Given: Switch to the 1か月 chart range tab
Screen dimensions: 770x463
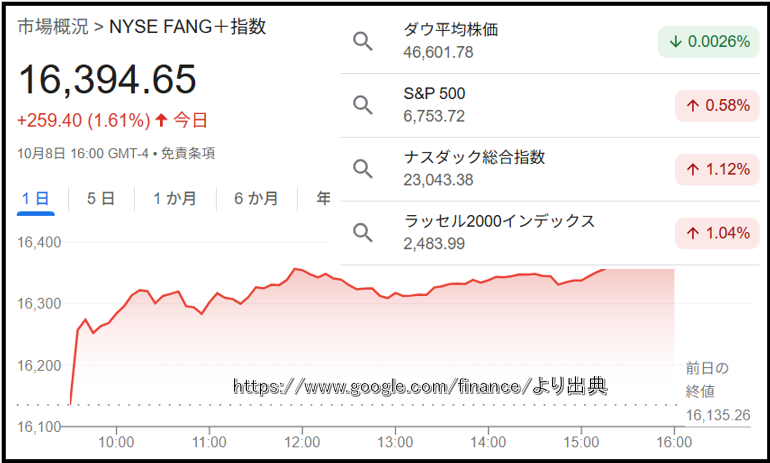Looking at the screenshot, I should [174, 198].
